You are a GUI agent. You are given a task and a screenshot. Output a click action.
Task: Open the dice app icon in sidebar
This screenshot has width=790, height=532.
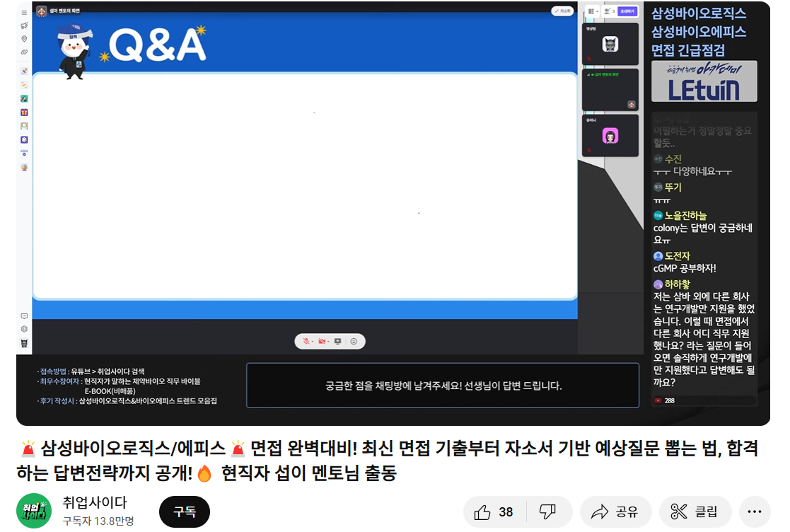pyautogui.click(x=24, y=139)
